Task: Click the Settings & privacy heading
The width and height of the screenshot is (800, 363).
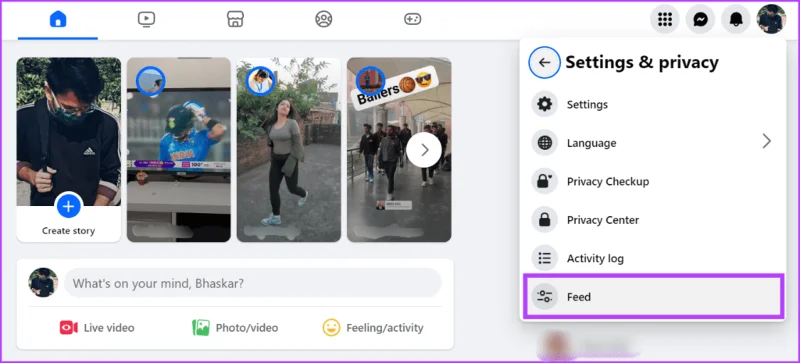Action: pos(642,62)
